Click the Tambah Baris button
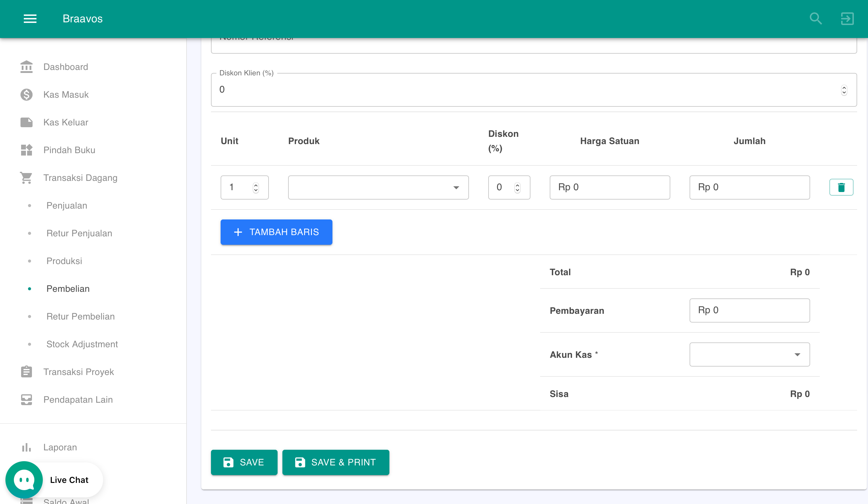The height and width of the screenshot is (504, 868). [276, 232]
